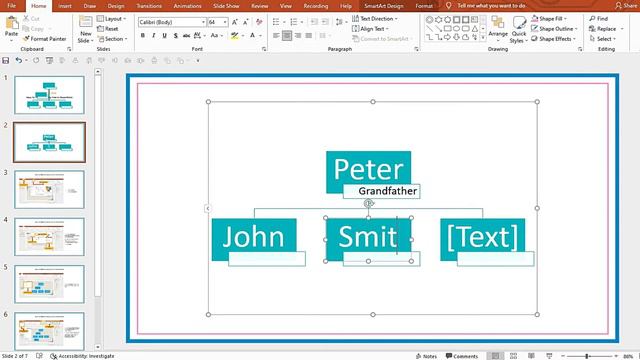Image resolution: width=640 pixels, height=360 pixels.
Task: Click the Share button
Action: 627,6
